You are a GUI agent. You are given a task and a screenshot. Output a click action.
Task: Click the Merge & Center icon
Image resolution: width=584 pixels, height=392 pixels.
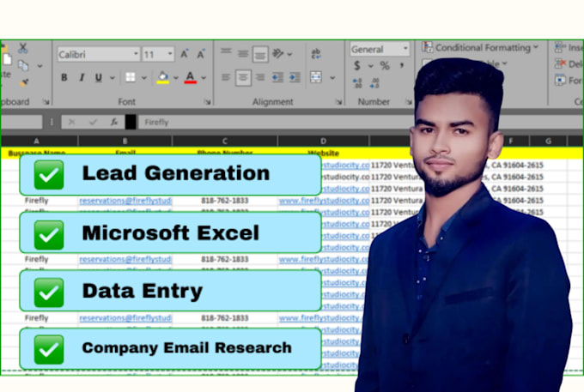point(316,77)
